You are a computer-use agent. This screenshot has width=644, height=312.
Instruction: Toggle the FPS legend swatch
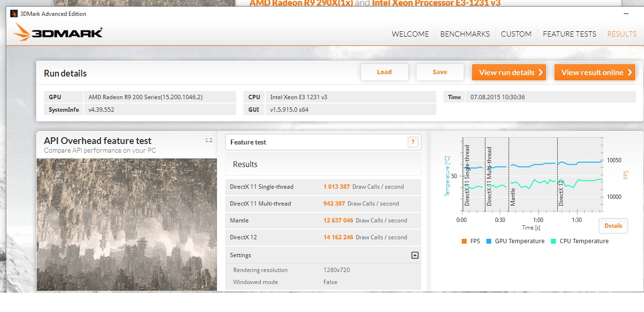(x=464, y=241)
